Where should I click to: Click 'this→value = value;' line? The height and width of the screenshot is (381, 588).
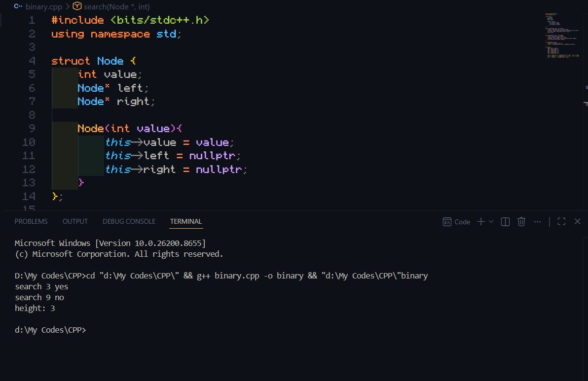coord(170,142)
